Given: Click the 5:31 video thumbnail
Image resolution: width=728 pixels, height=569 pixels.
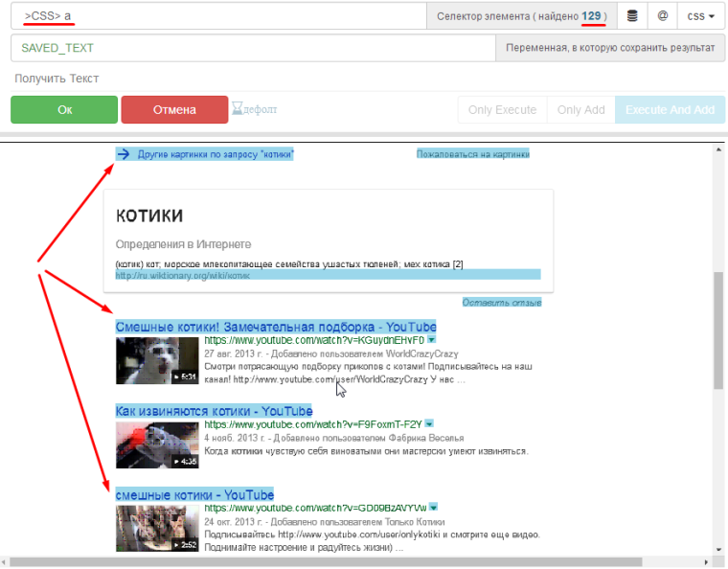Looking at the screenshot, I should coord(157,360).
